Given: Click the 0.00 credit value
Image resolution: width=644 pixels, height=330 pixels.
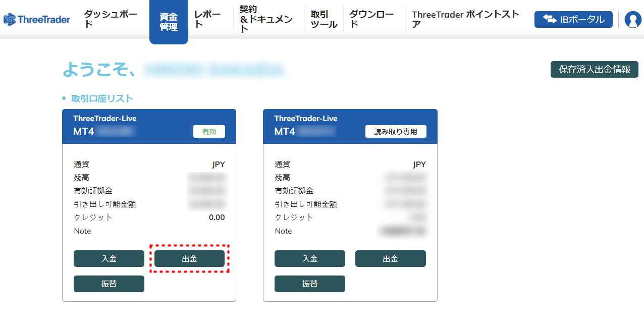Looking at the screenshot, I should pyautogui.click(x=217, y=217).
